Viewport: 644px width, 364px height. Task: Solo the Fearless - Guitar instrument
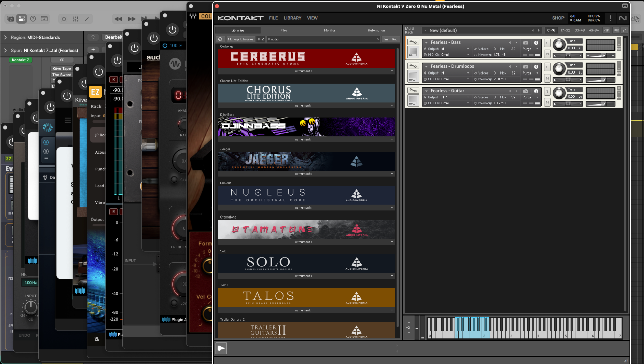(x=547, y=92)
